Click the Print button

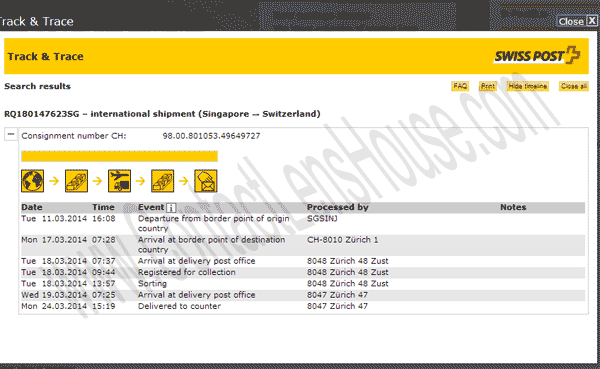point(488,86)
